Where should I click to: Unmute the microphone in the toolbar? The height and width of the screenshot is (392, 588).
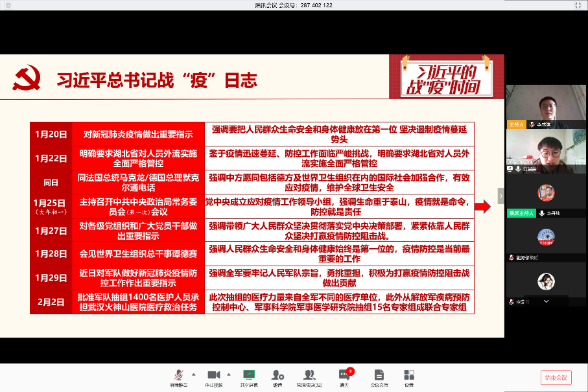click(x=178, y=375)
